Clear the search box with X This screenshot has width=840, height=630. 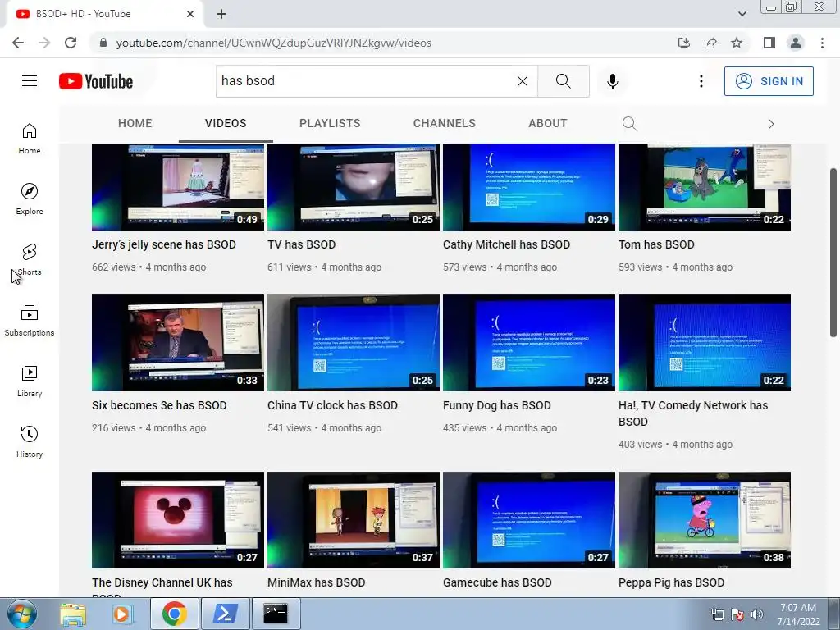523,81
